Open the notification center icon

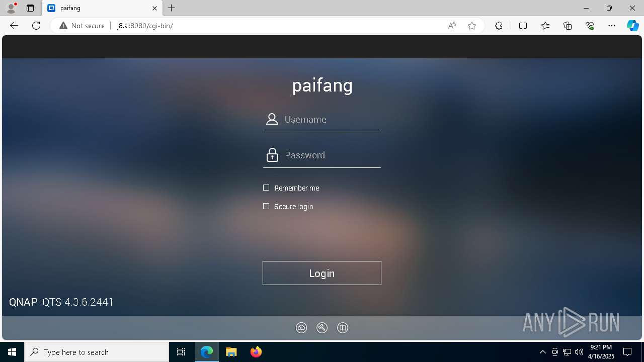(x=627, y=352)
